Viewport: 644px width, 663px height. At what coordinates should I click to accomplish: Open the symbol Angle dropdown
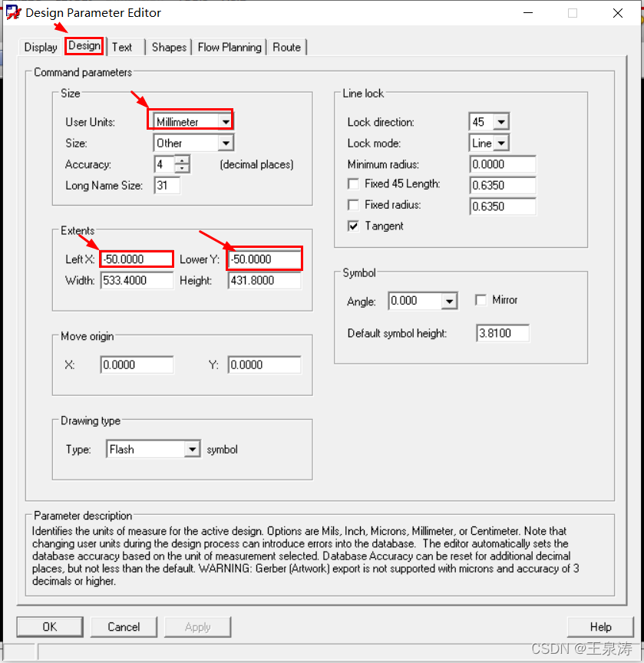tap(450, 302)
